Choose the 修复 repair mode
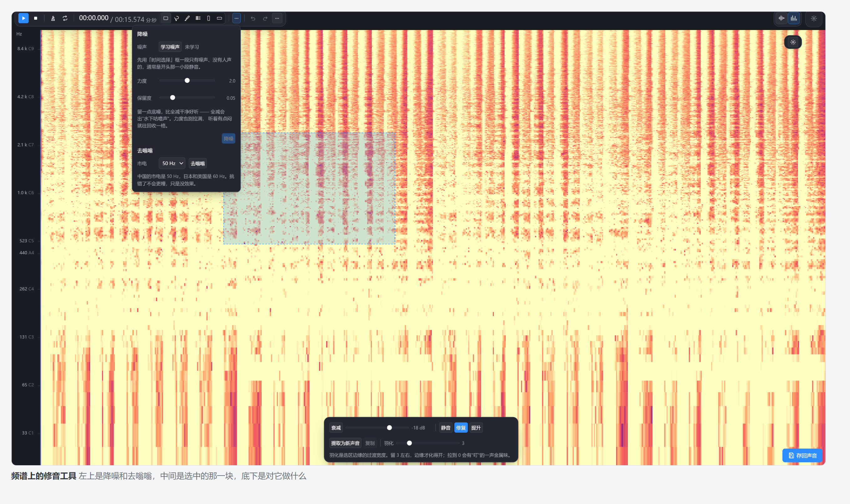 pos(461,428)
